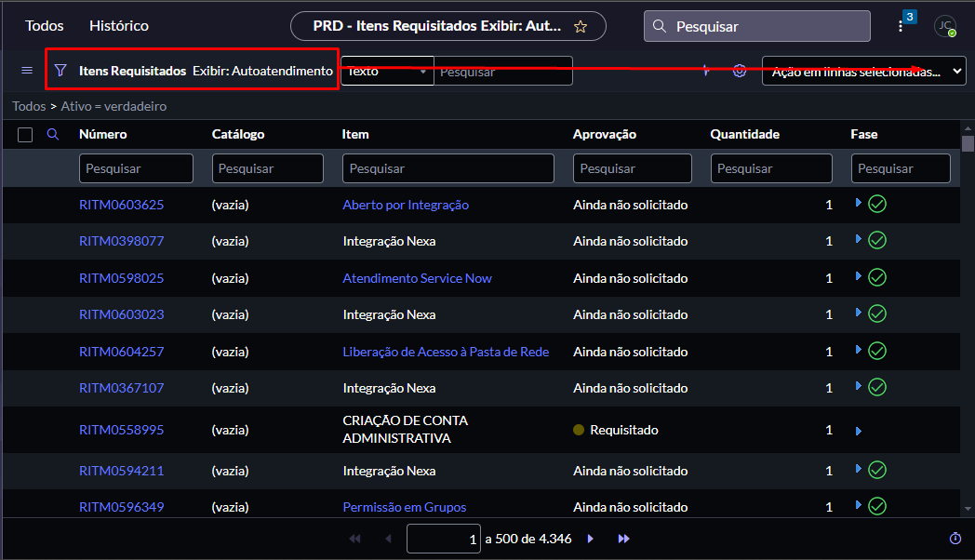Click the blue stage indicator on RITM0558995 row

[858, 430]
